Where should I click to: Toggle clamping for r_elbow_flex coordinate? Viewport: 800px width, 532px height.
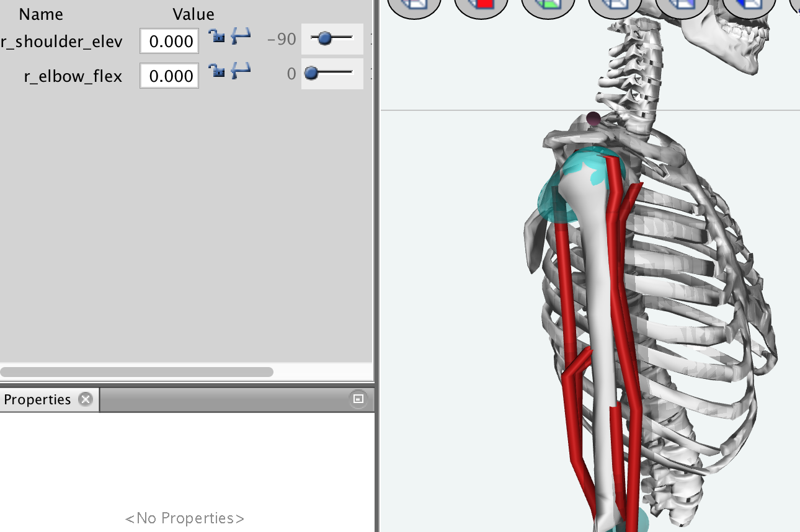pos(241,70)
